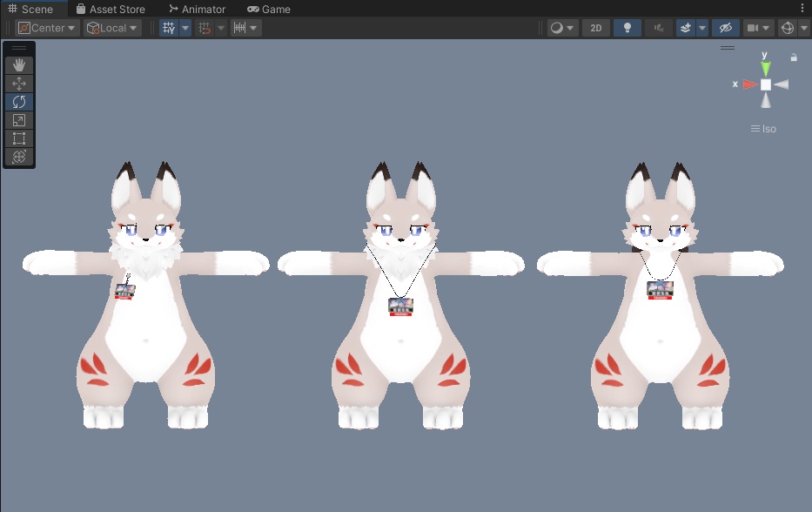The width and height of the screenshot is (812, 512).
Task: Toggle grid visibility in Scene view
Action: (x=169, y=28)
